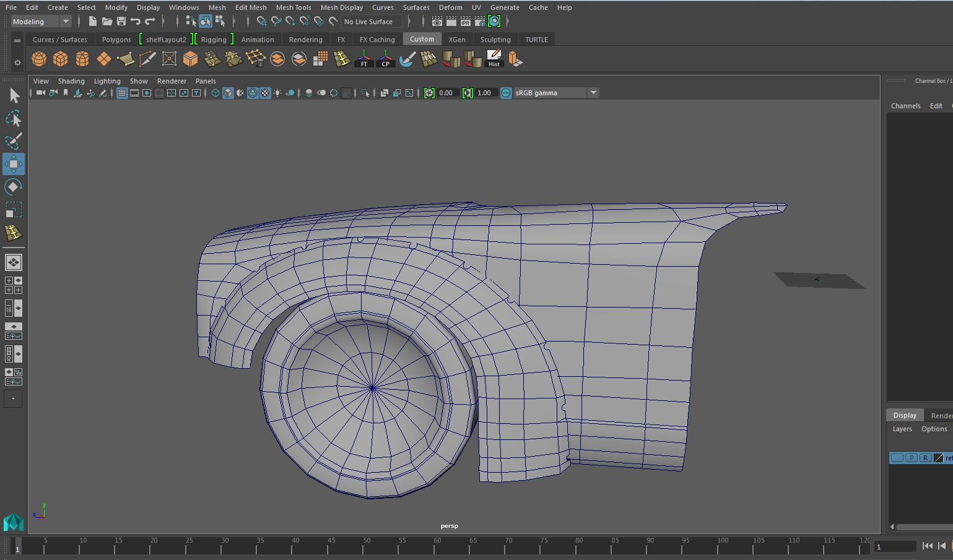Switch to the Sculpting shelf tab
This screenshot has height=560, width=953.
point(495,38)
